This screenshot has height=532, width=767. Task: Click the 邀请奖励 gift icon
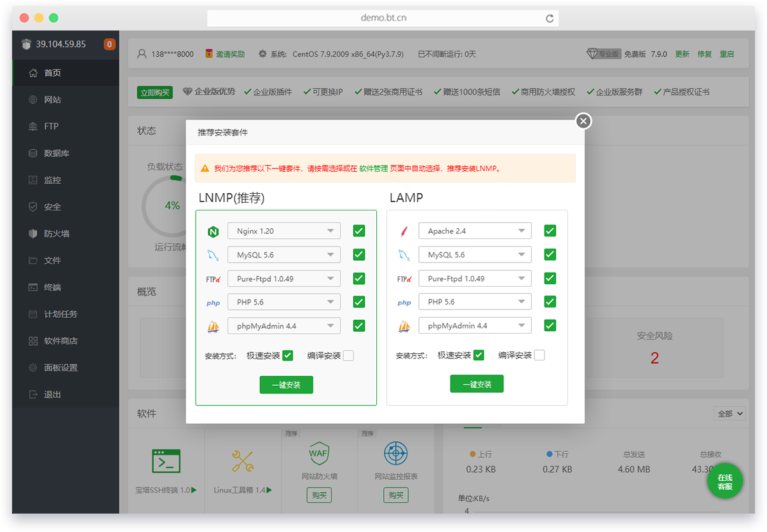208,54
